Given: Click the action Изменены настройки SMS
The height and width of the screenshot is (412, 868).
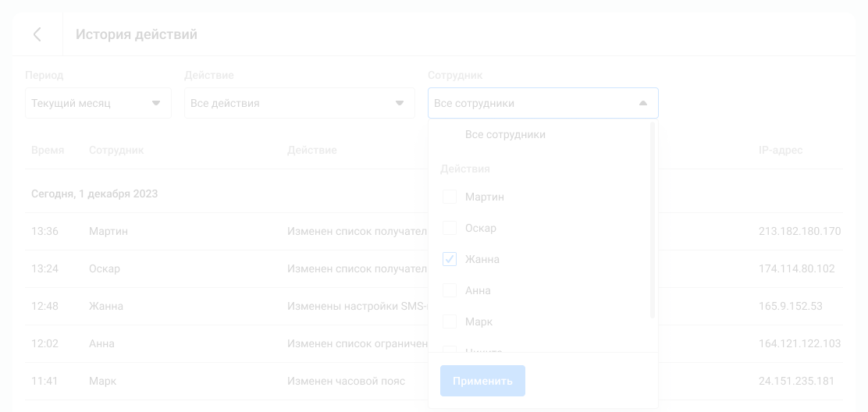Looking at the screenshot, I should (x=358, y=307).
